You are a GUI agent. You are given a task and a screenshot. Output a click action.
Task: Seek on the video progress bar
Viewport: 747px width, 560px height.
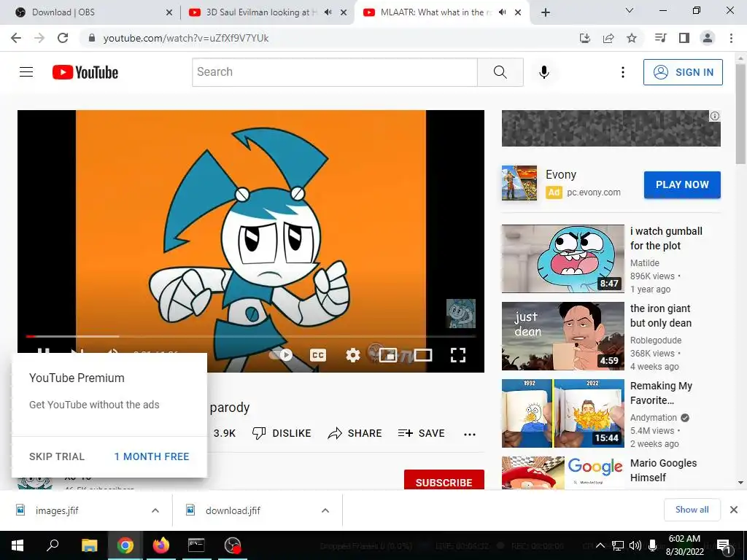tap(251, 336)
